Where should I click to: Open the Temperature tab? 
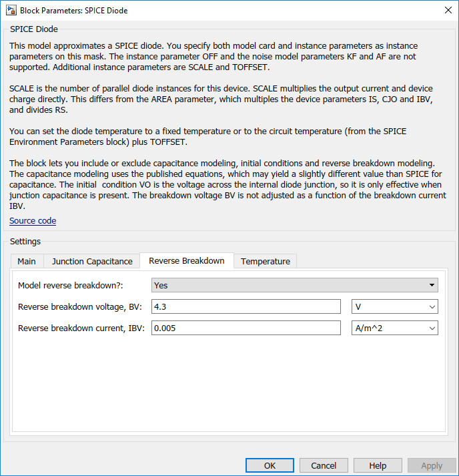click(x=266, y=262)
